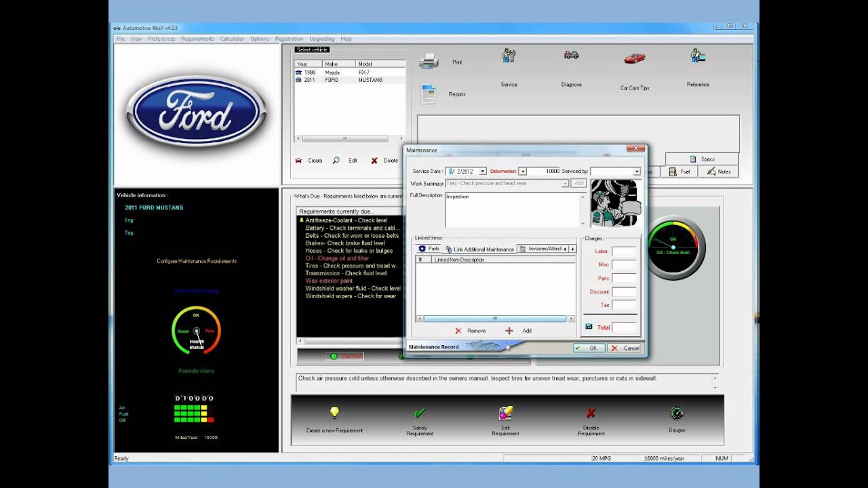Open the Car Care Tips red car icon
Screen dimensions: 868x488
[635, 58]
